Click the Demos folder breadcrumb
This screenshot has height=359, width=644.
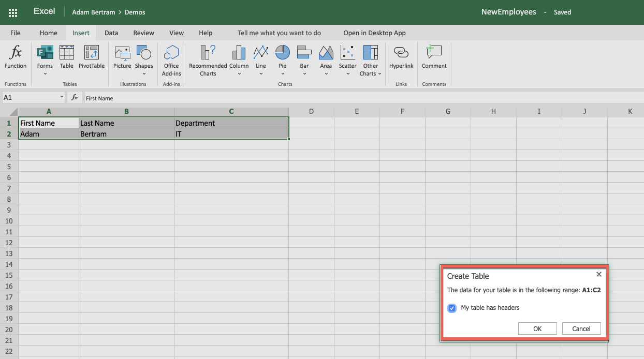pos(135,12)
